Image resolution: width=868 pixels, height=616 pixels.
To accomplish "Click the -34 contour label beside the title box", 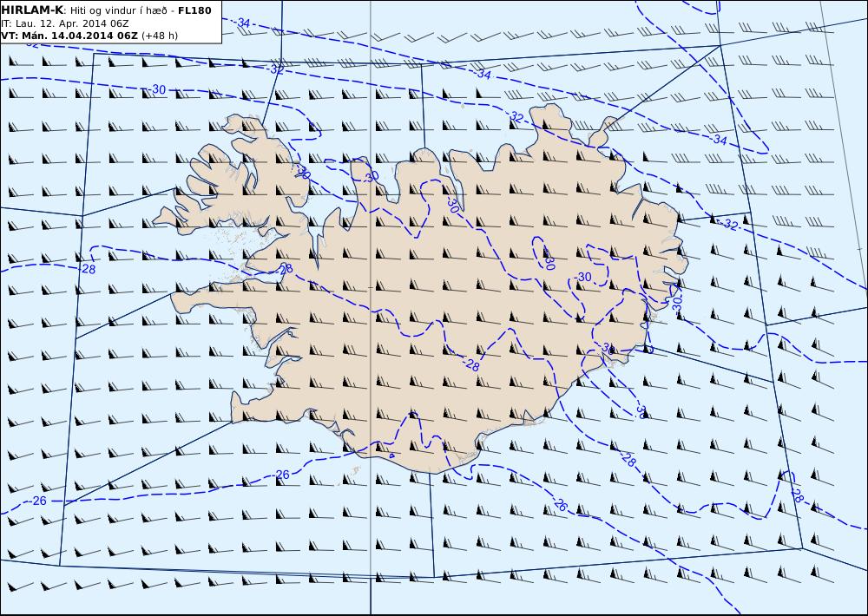I will (x=242, y=23).
